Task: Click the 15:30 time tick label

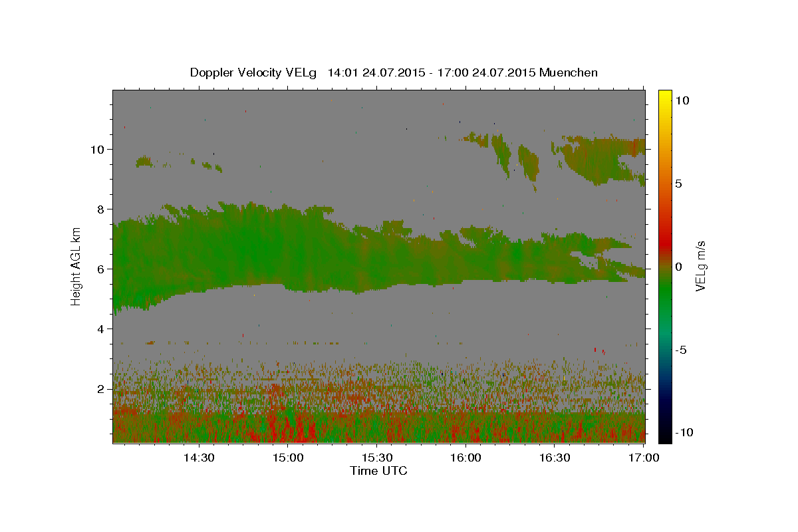Action: [376, 458]
